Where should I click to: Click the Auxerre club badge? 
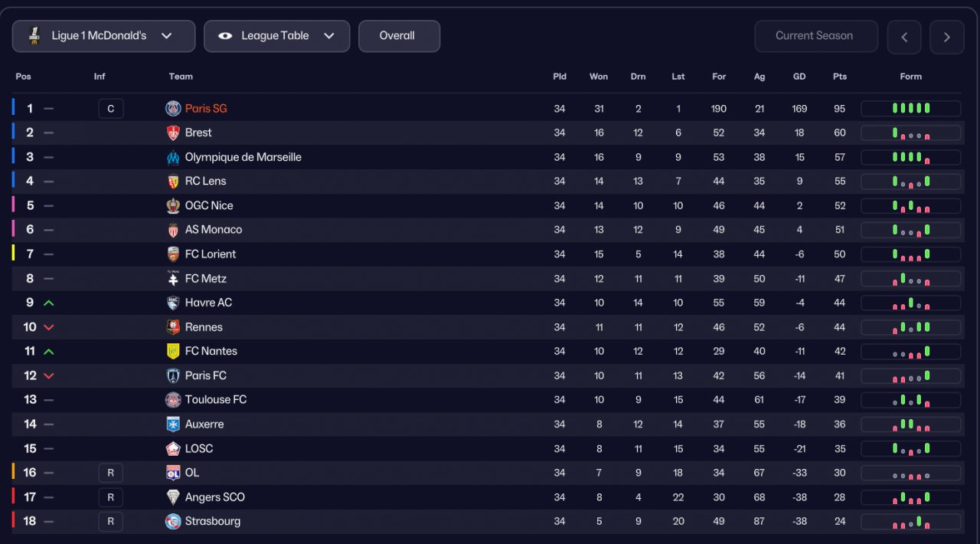(173, 424)
